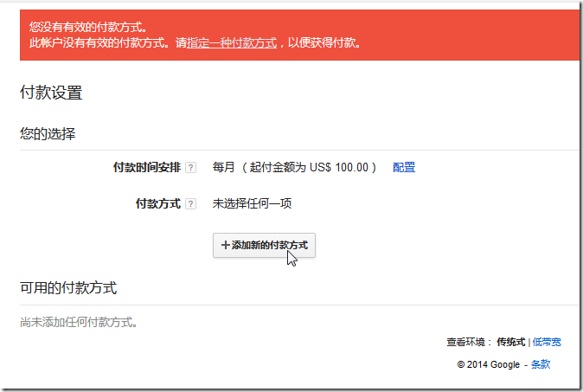Click the 付款设置 heading

(51, 93)
